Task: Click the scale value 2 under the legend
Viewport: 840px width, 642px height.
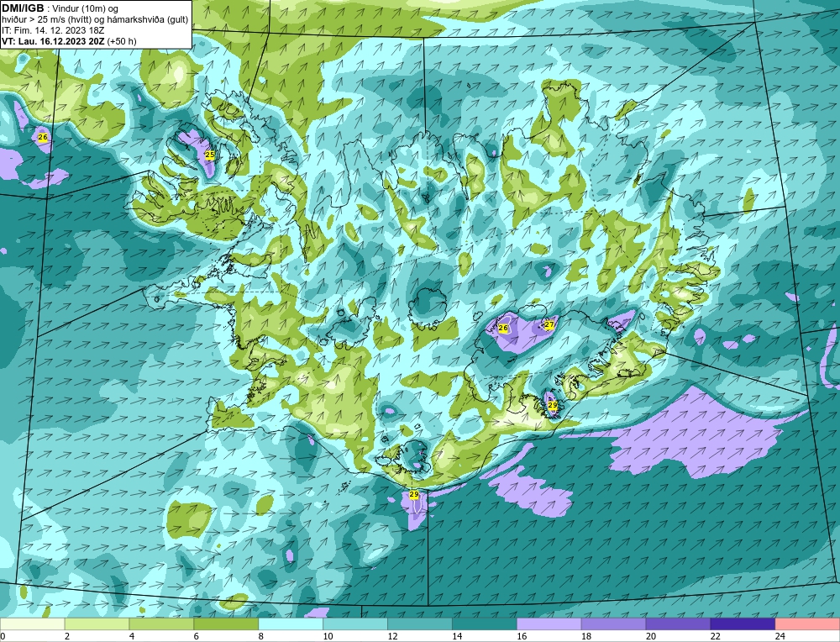Action: tap(67, 637)
